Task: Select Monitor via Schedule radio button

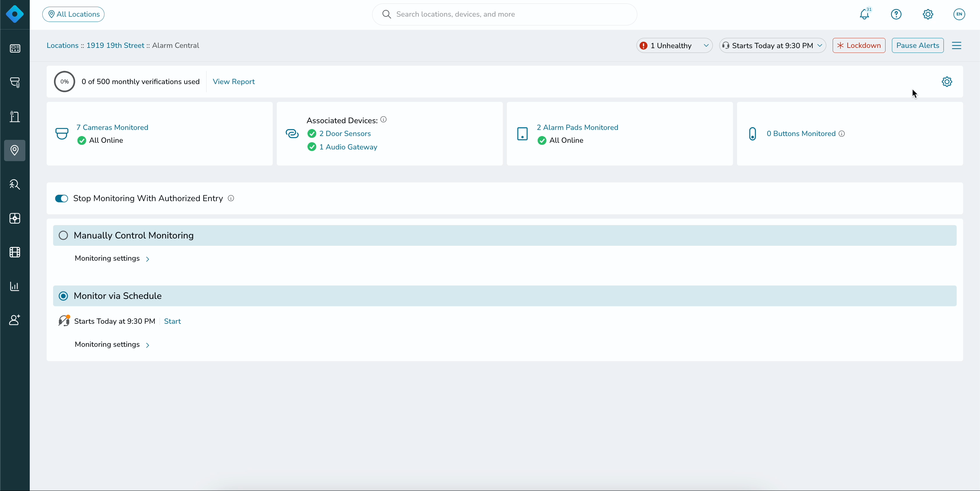Action: point(64,296)
